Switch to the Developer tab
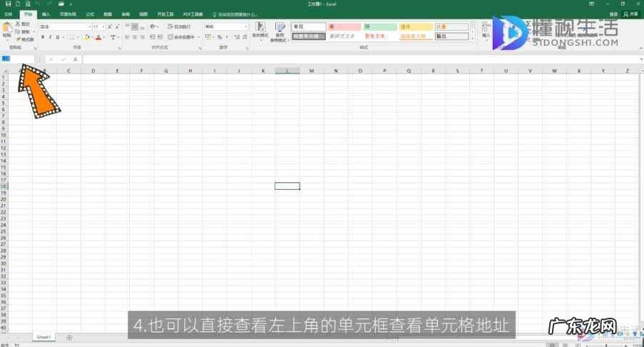644x347 pixels. click(165, 14)
